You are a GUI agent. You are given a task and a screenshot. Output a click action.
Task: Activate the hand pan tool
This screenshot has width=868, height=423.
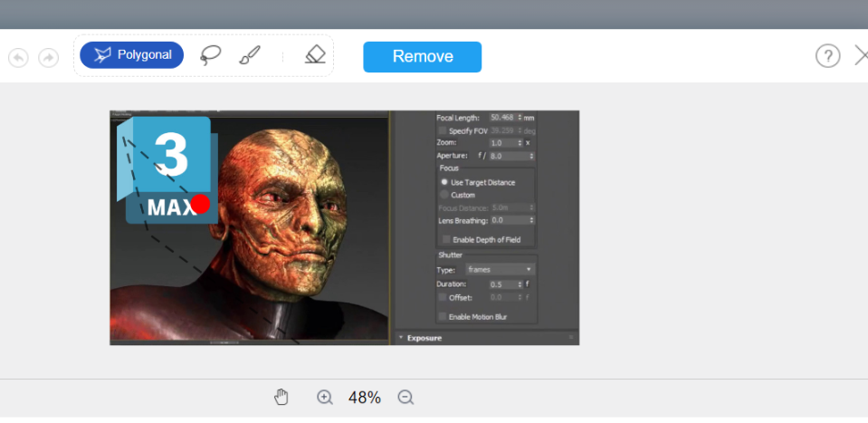(x=281, y=397)
